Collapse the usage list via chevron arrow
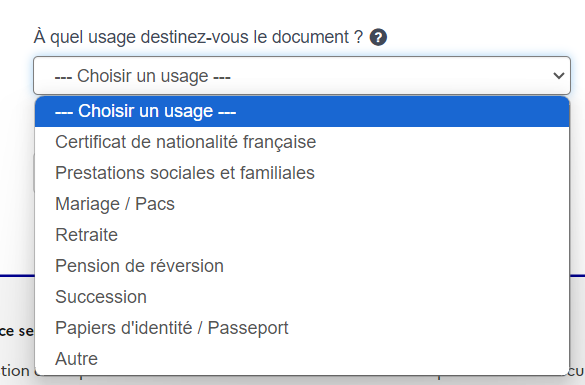The height and width of the screenshot is (385, 585). pyautogui.click(x=559, y=76)
